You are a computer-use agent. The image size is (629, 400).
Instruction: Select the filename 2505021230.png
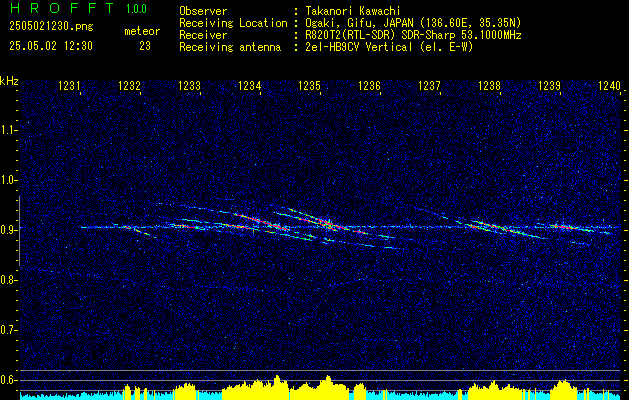tap(51, 27)
